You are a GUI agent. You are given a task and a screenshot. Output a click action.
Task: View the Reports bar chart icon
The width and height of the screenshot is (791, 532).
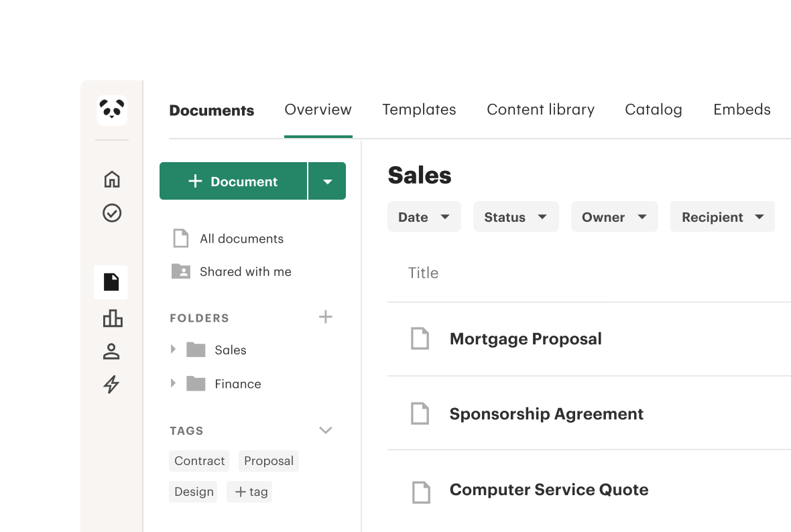click(x=112, y=319)
